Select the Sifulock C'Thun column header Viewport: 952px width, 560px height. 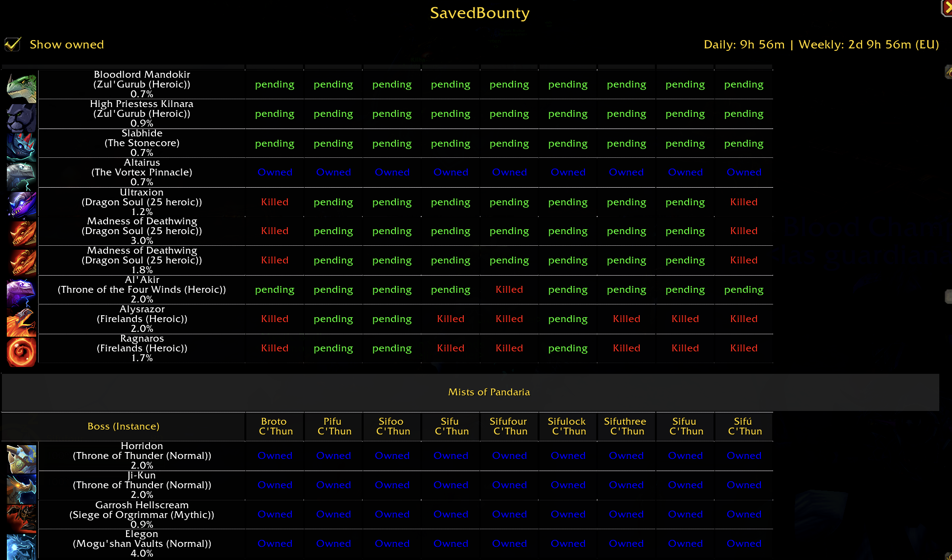[x=567, y=426]
